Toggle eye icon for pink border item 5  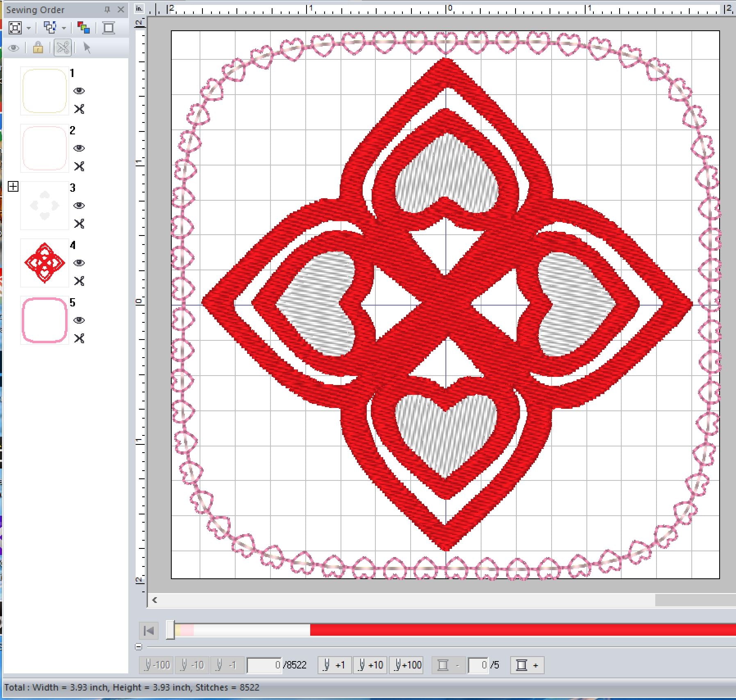coord(79,320)
